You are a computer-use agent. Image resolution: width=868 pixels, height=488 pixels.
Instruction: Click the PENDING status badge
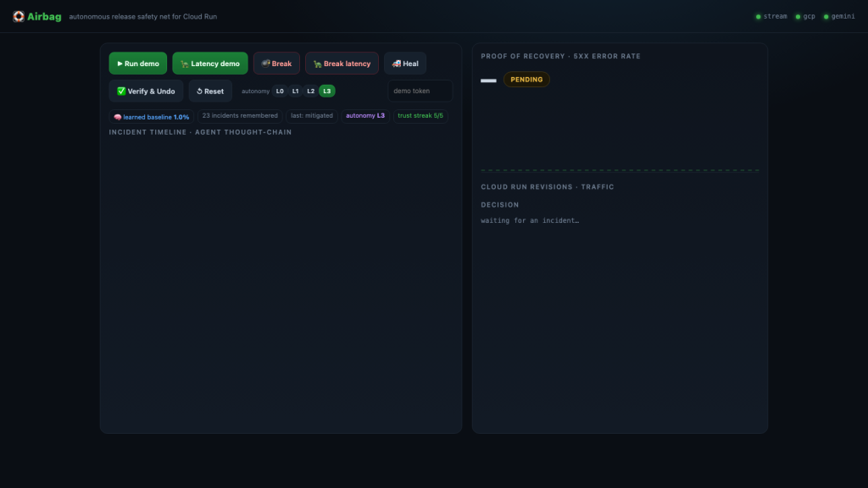[526, 80]
